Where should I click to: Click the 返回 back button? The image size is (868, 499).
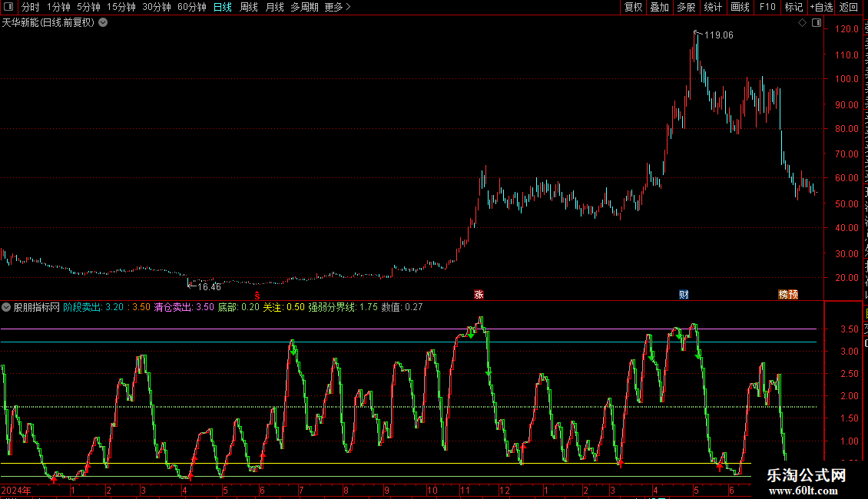[849, 7]
